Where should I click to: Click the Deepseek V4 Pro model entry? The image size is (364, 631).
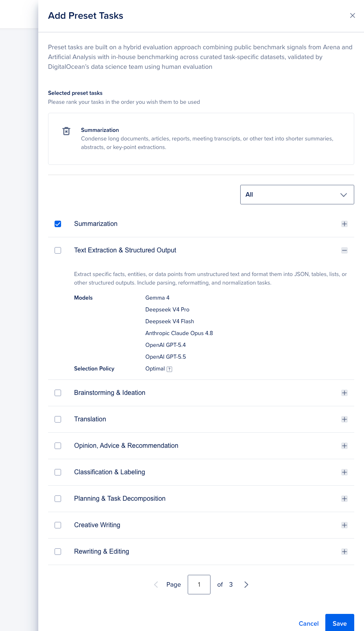pos(167,310)
